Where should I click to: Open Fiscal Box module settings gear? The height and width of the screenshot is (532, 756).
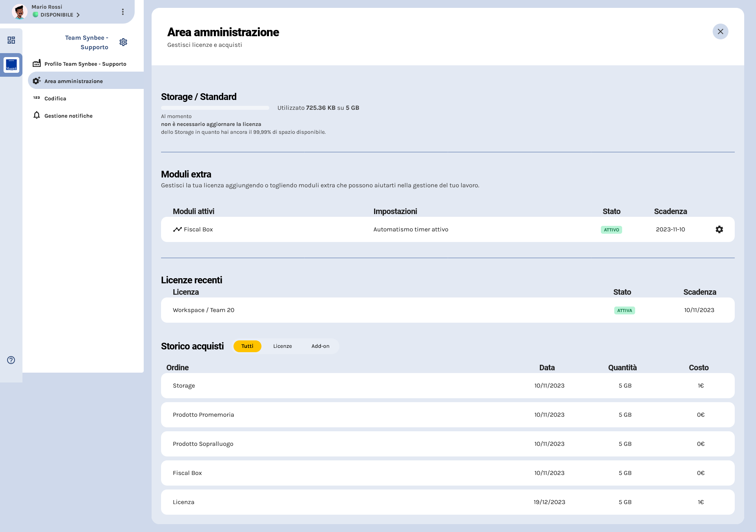point(719,229)
